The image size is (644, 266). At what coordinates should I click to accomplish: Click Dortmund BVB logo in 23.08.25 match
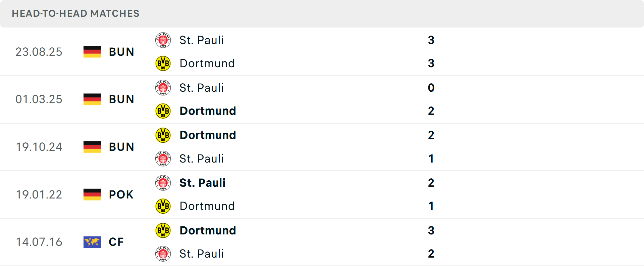(x=163, y=63)
